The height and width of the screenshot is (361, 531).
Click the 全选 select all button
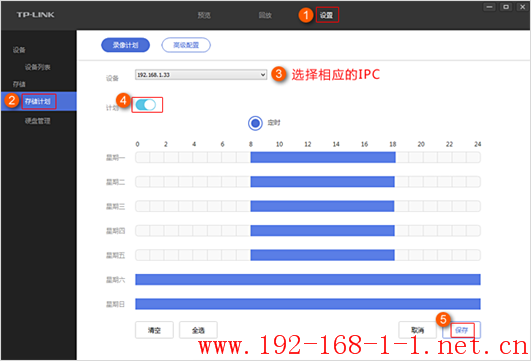pyautogui.click(x=198, y=330)
